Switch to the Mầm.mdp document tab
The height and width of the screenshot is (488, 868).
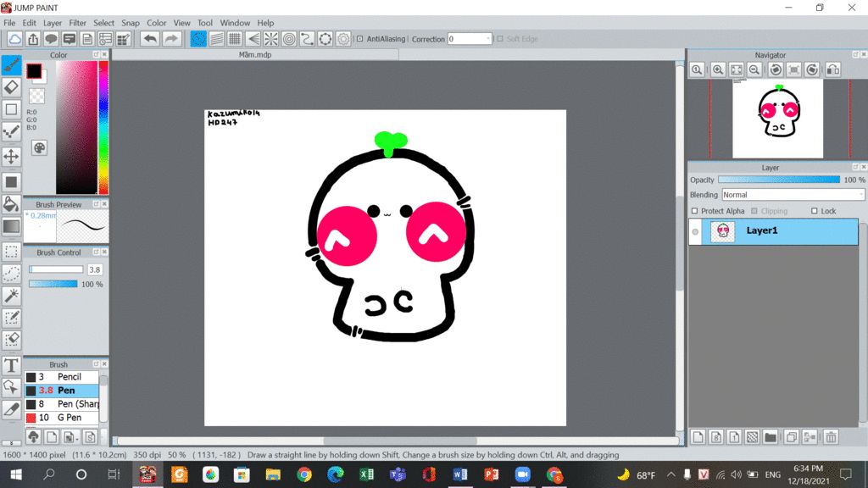[x=255, y=55]
